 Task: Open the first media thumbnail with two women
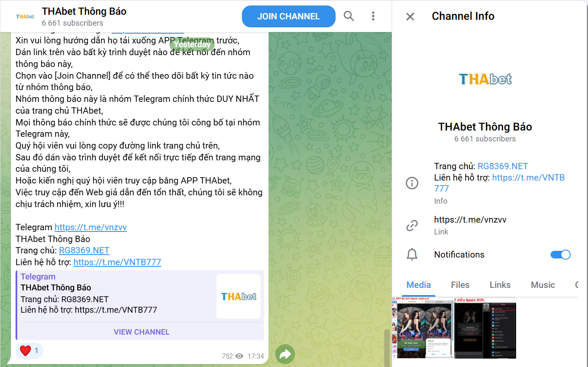tap(423, 328)
